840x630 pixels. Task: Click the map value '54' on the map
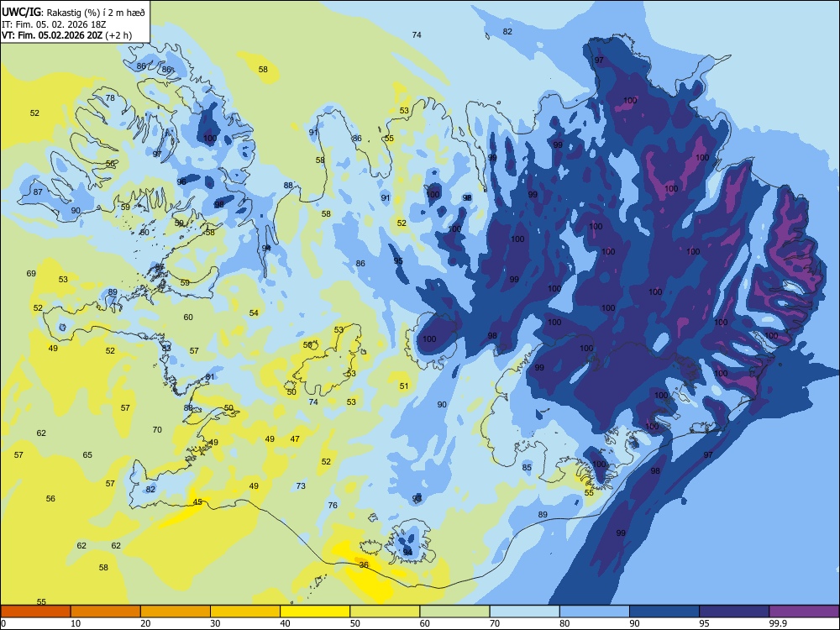pyautogui.click(x=254, y=312)
